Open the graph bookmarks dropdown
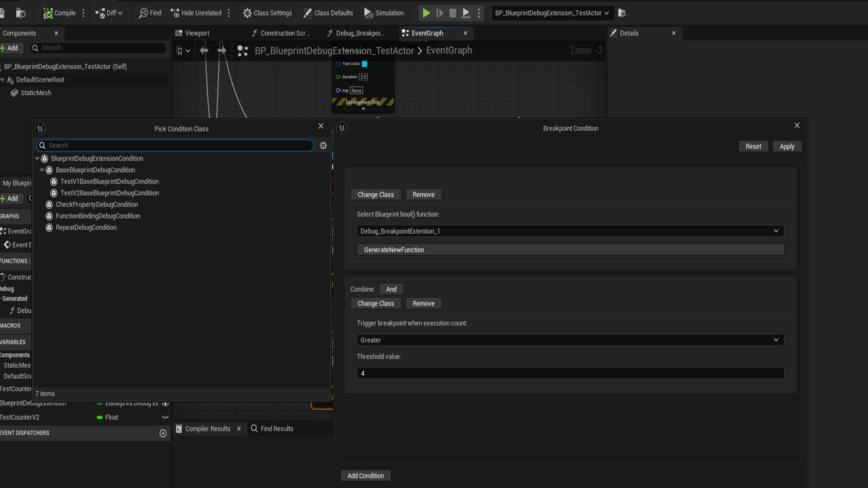 click(183, 51)
